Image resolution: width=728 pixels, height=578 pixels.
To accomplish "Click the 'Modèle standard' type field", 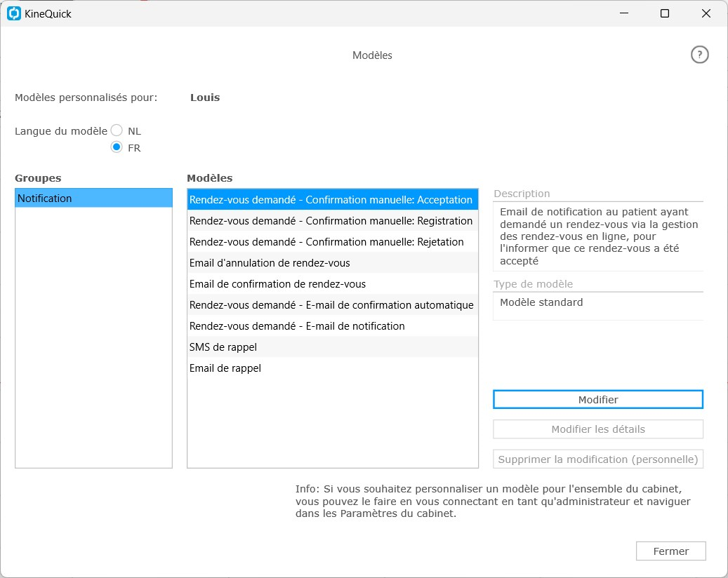I will click(598, 306).
